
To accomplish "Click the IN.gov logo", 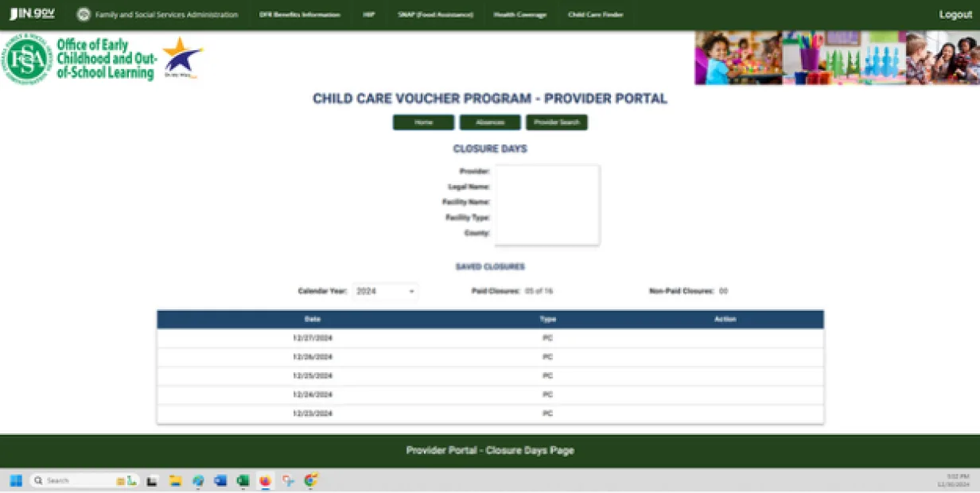I will [32, 14].
